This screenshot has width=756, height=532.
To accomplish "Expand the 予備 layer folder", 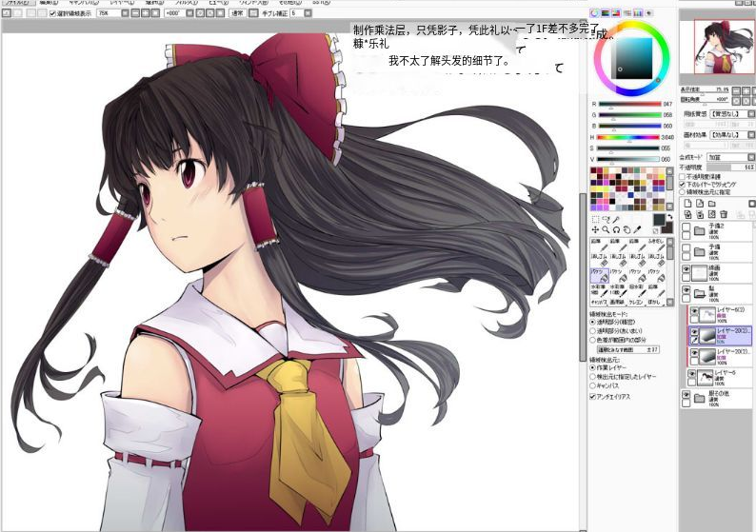I will [x=699, y=251].
